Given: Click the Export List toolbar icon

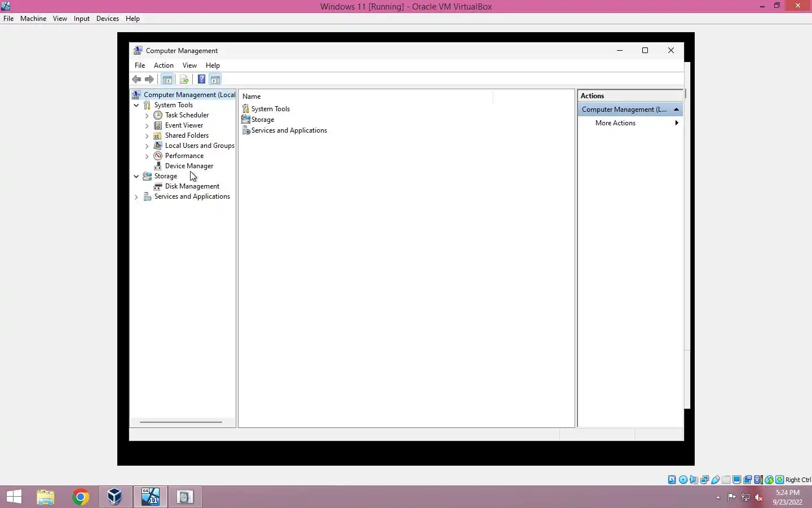Looking at the screenshot, I should click(x=184, y=80).
